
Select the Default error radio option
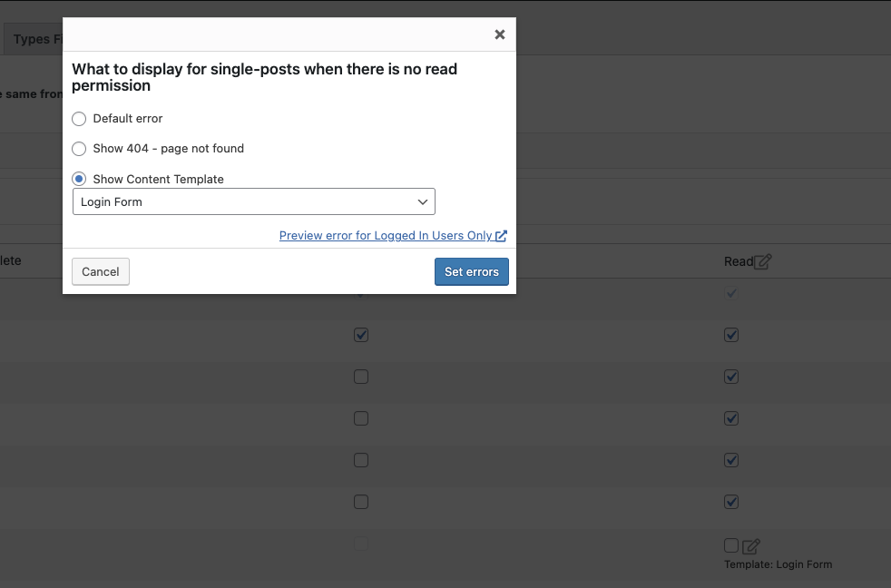[79, 118]
